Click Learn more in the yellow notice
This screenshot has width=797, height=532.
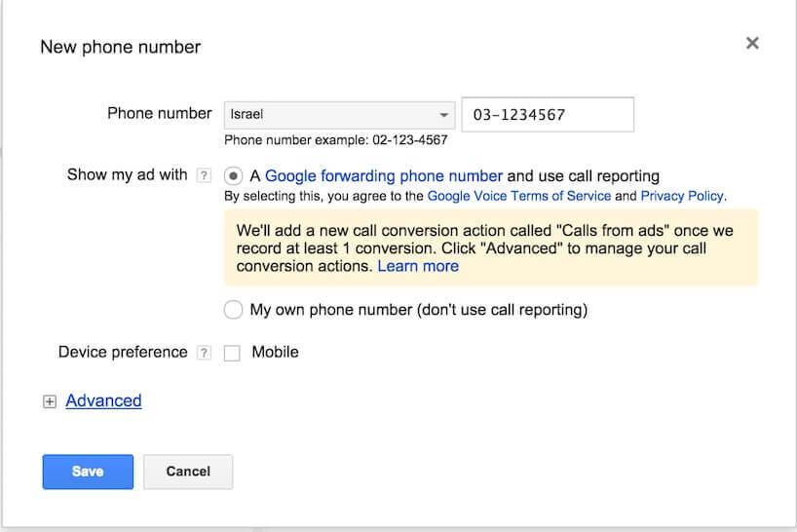click(x=418, y=266)
